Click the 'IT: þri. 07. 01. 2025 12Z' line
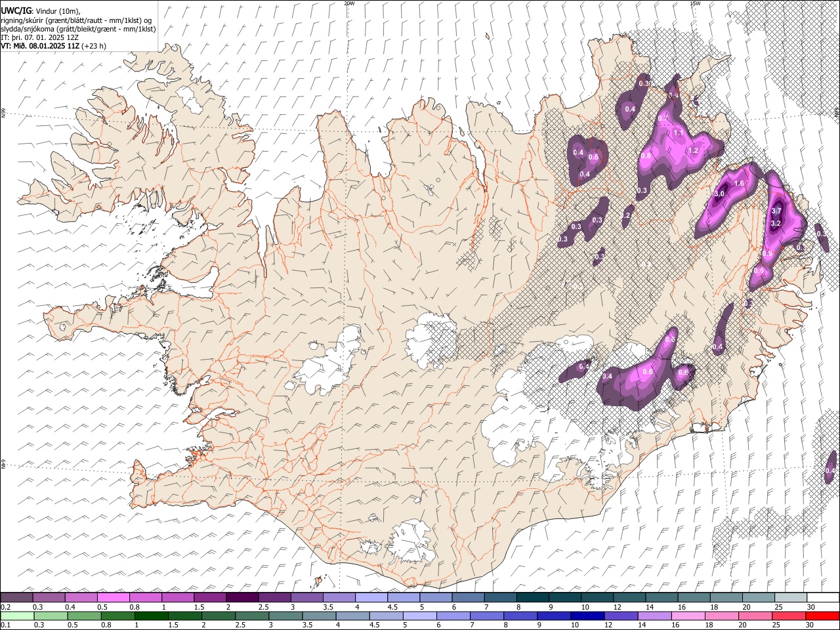This screenshot has width=840, height=630. tap(39, 37)
